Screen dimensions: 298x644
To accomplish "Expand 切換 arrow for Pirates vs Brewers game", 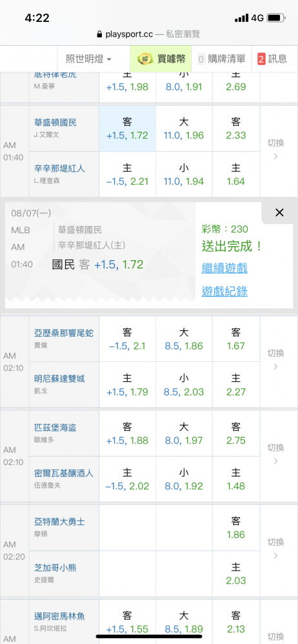I will pyautogui.click(x=276, y=454).
